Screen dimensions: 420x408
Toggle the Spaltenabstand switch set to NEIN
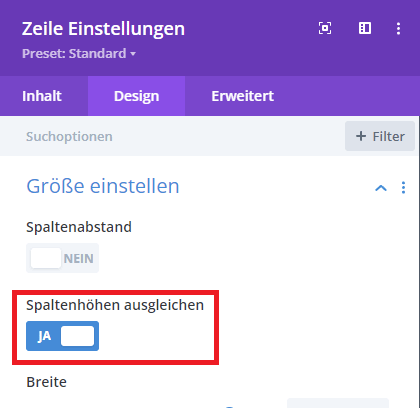(62, 258)
